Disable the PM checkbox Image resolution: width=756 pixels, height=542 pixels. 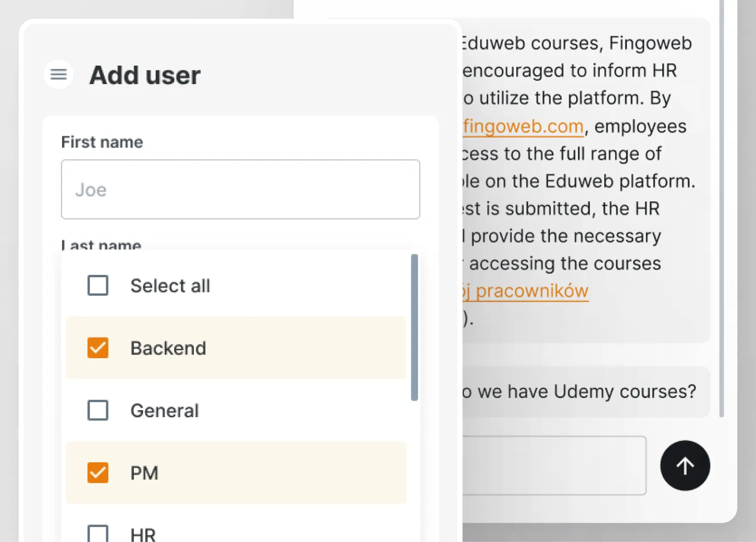(97, 473)
